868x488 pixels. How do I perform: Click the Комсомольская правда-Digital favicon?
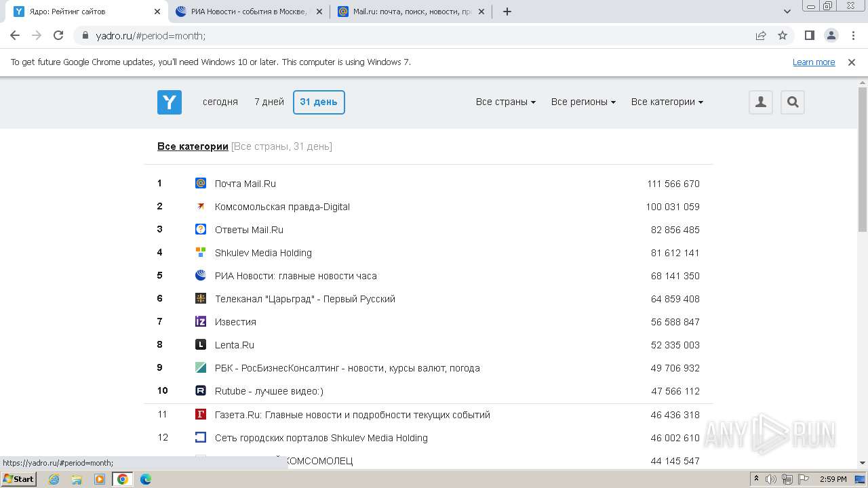[201, 206]
